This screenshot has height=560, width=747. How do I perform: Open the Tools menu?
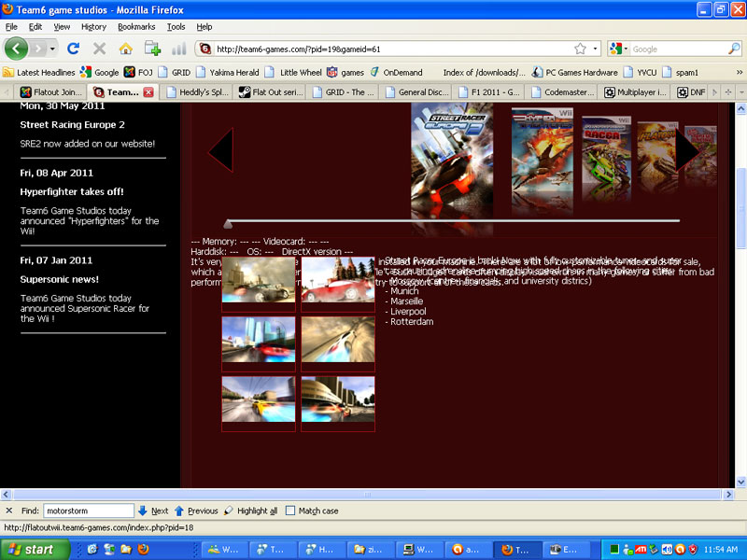(176, 27)
